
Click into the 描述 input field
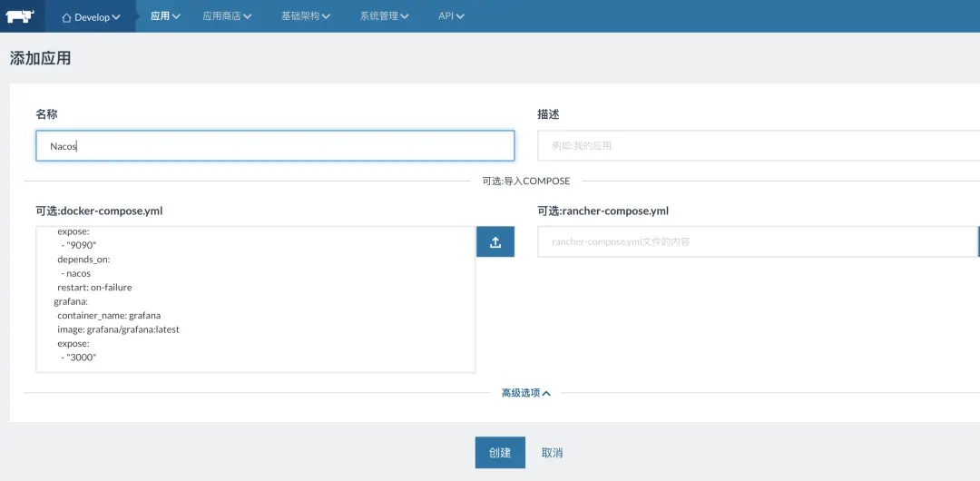tap(758, 146)
